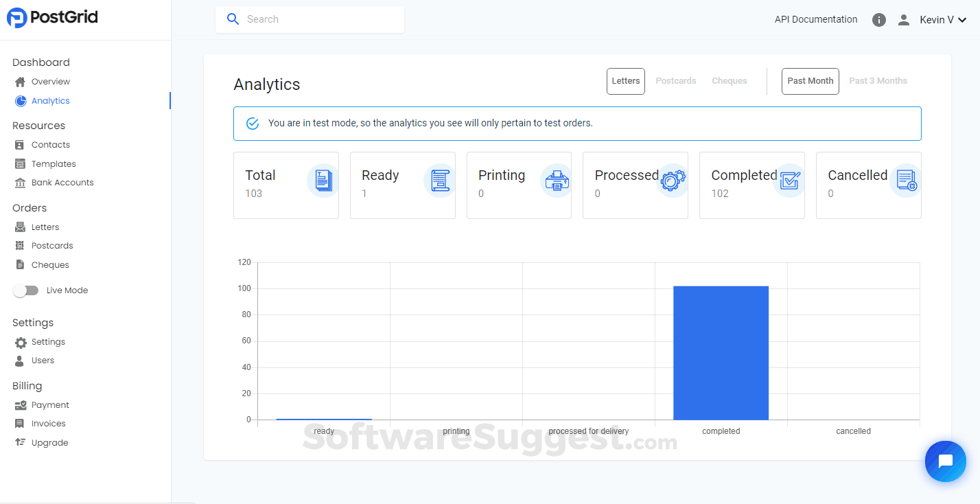This screenshot has width=980, height=504.
Task: Click the chat bubble support icon
Action: 945,461
